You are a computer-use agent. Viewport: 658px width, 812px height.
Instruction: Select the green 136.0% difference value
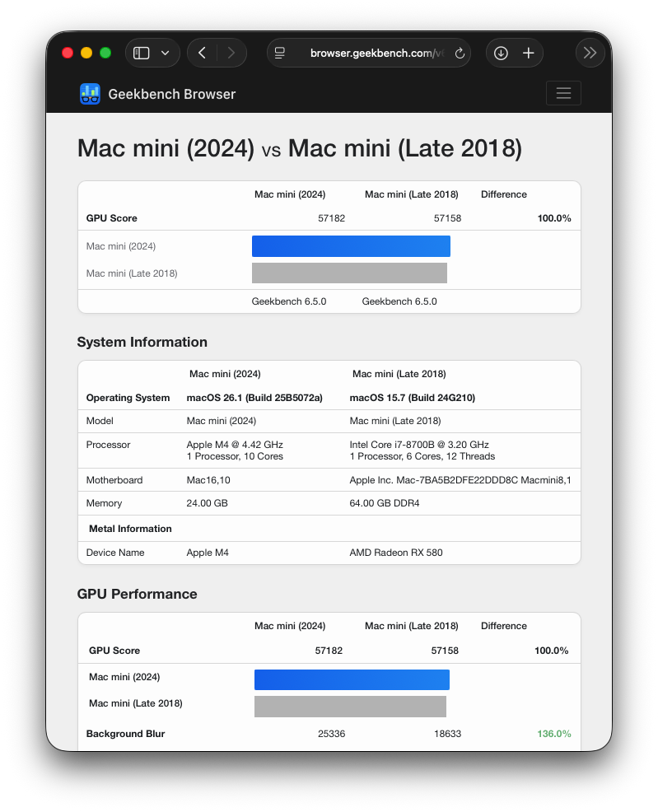553,734
